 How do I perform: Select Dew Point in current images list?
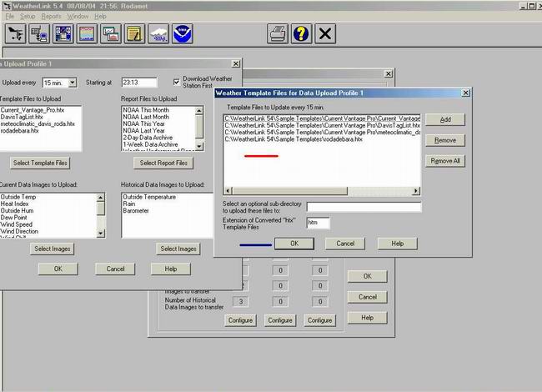coord(14,219)
